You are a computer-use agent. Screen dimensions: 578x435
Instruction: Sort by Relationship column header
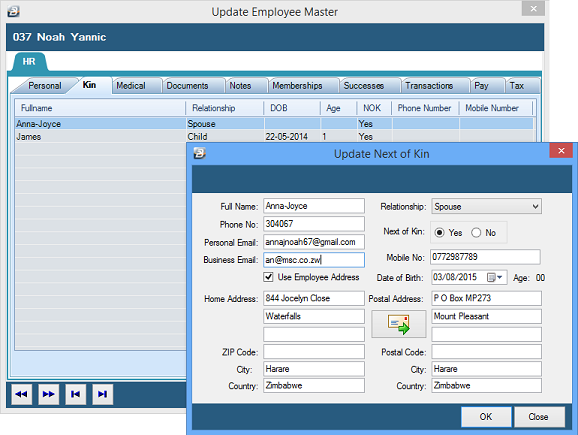pyautogui.click(x=224, y=108)
